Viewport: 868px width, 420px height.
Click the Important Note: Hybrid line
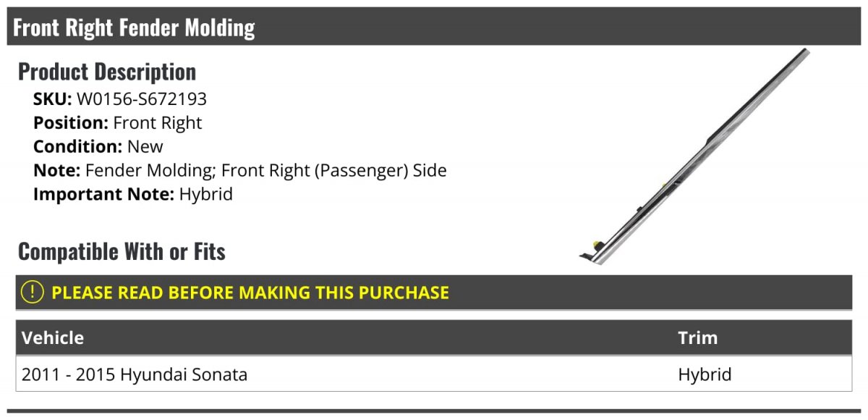[x=133, y=195]
